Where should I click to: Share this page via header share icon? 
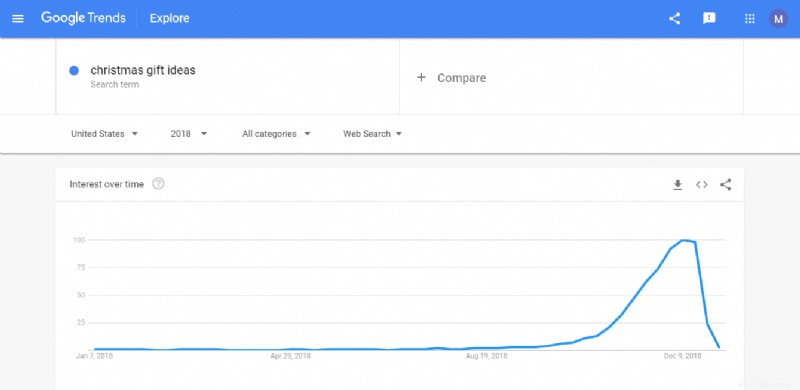[674, 19]
